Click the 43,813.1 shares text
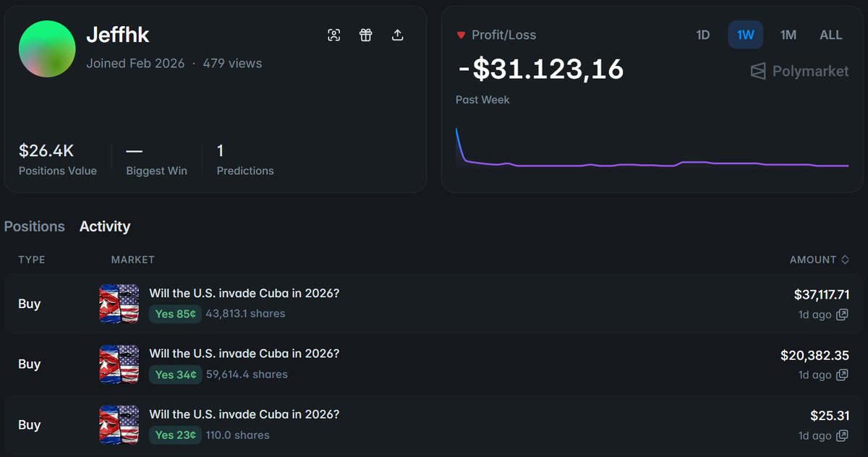 246,314
